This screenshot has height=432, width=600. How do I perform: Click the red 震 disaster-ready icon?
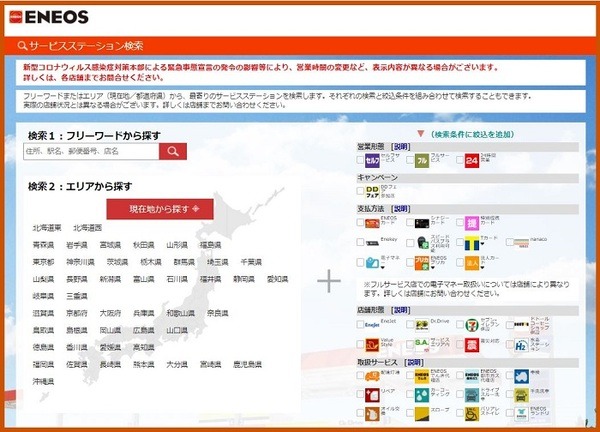click(x=471, y=345)
